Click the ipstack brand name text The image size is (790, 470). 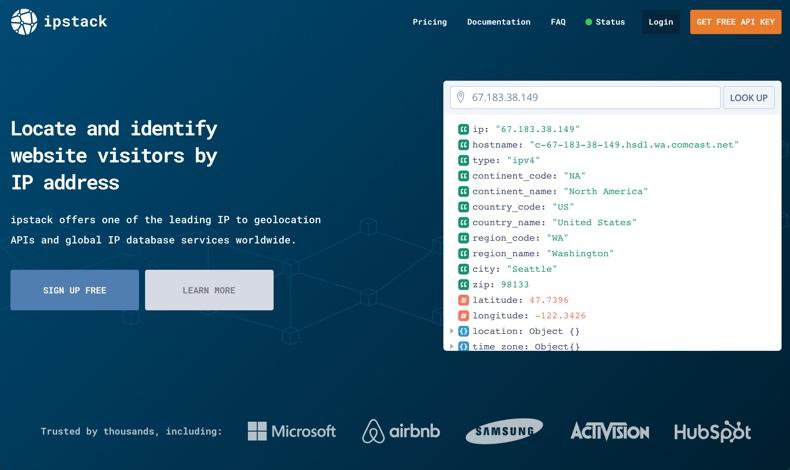point(76,22)
